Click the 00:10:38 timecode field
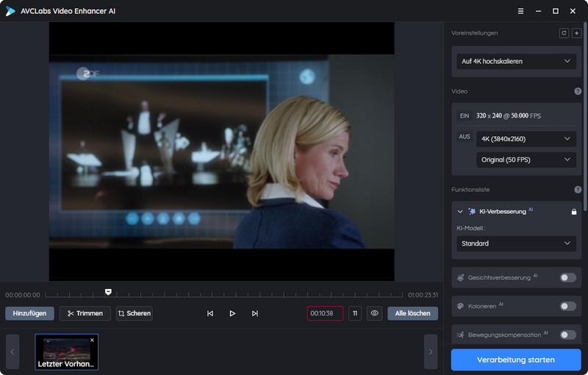Screen dimensions: 588x375 [325, 313]
